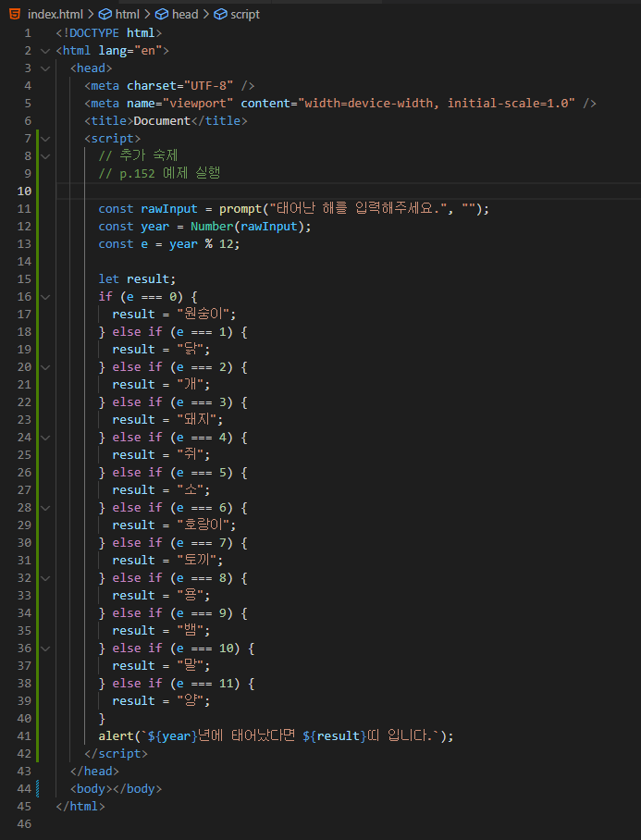The width and height of the screenshot is (641, 840).
Task: Select the head breadcrumb segment
Action: point(185,15)
